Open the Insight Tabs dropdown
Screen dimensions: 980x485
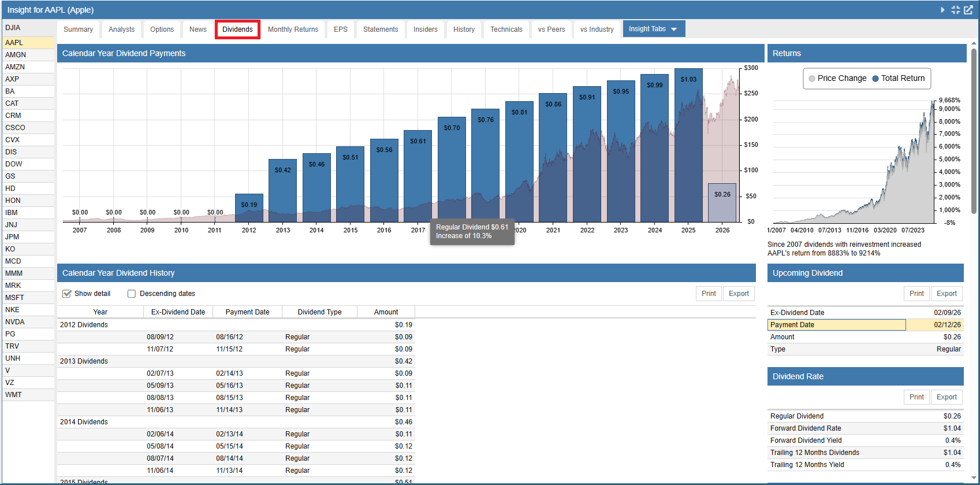pos(654,29)
